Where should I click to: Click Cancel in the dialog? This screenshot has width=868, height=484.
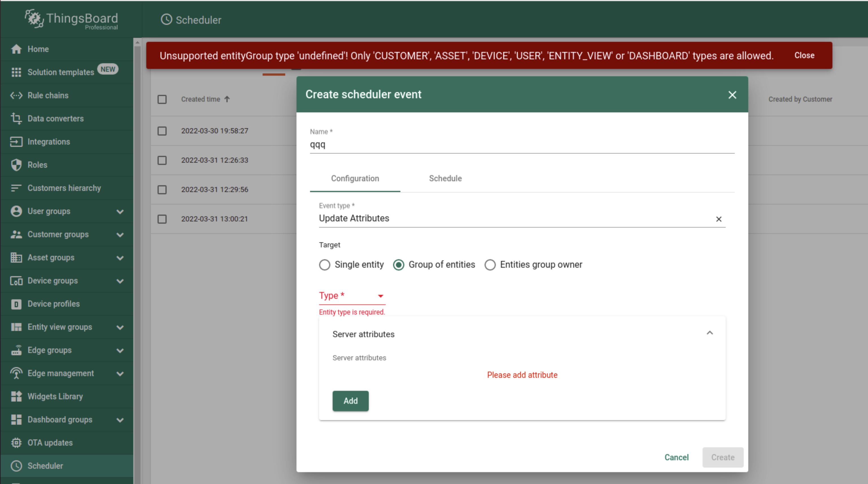(x=676, y=457)
